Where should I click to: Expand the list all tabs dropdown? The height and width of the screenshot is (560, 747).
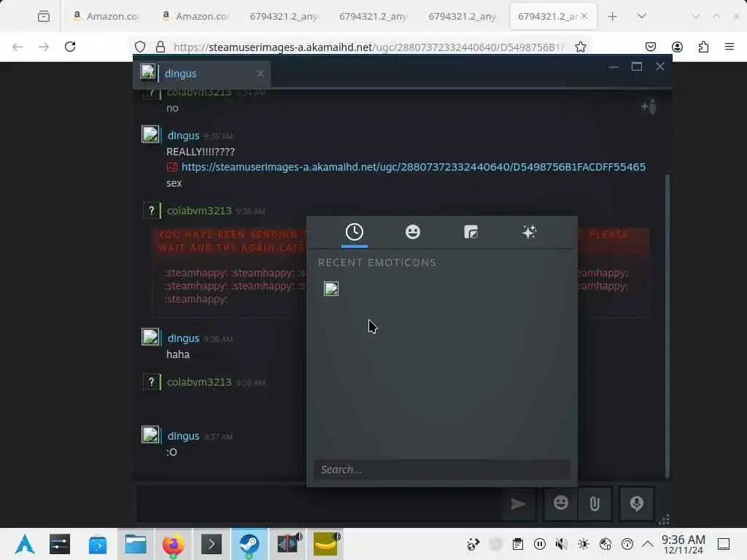[642, 17]
